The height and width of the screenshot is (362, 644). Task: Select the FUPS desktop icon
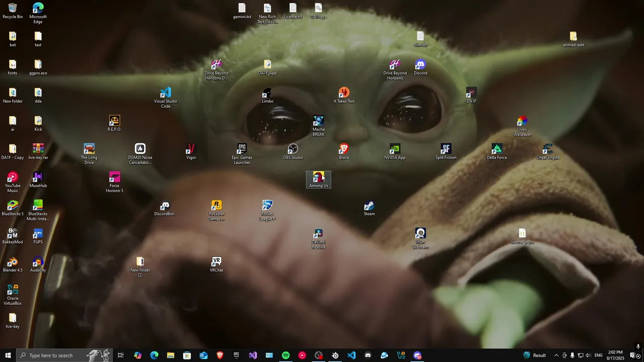(x=38, y=236)
